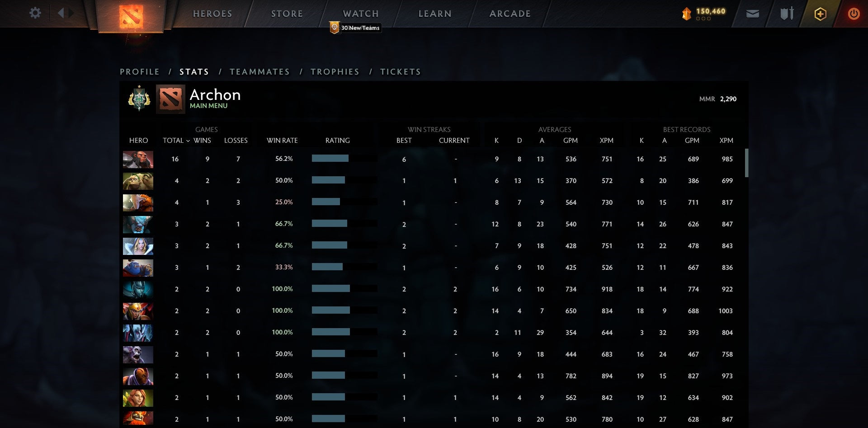Switch to the TEAMMATES tab
The width and height of the screenshot is (868, 428).
pos(259,72)
